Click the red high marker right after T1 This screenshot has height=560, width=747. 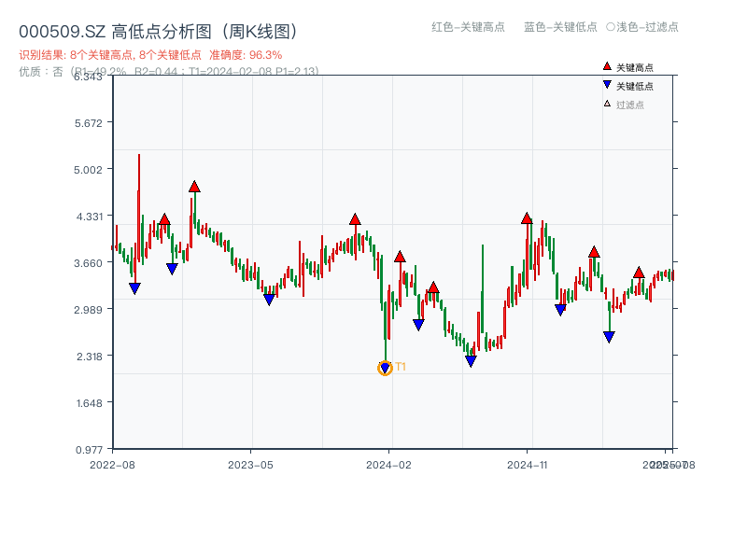(400, 257)
